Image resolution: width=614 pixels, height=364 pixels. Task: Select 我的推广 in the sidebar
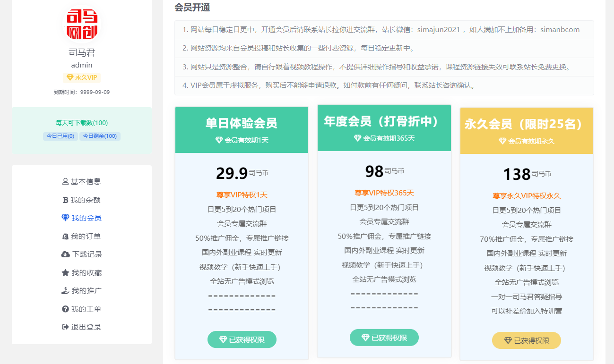(86, 291)
